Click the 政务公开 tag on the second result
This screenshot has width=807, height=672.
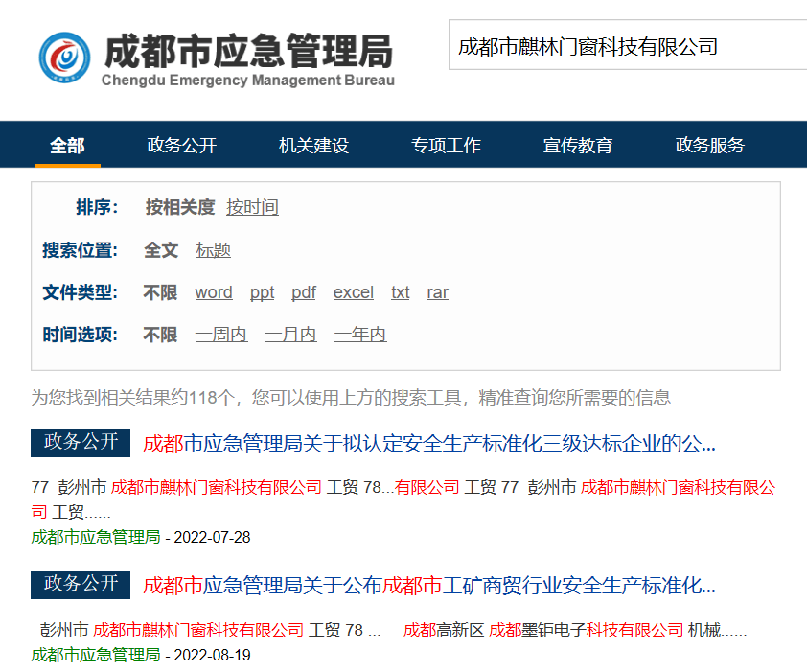tap(81, 585)
